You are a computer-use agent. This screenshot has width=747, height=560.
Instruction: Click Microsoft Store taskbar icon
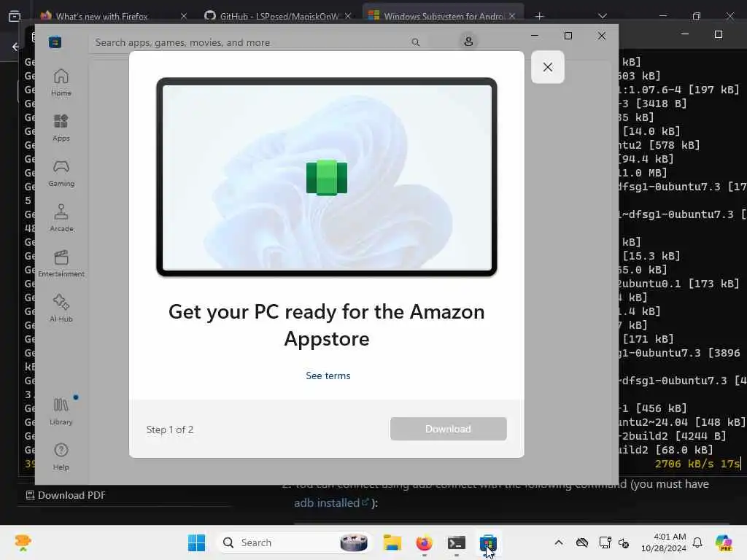[488, 542]
